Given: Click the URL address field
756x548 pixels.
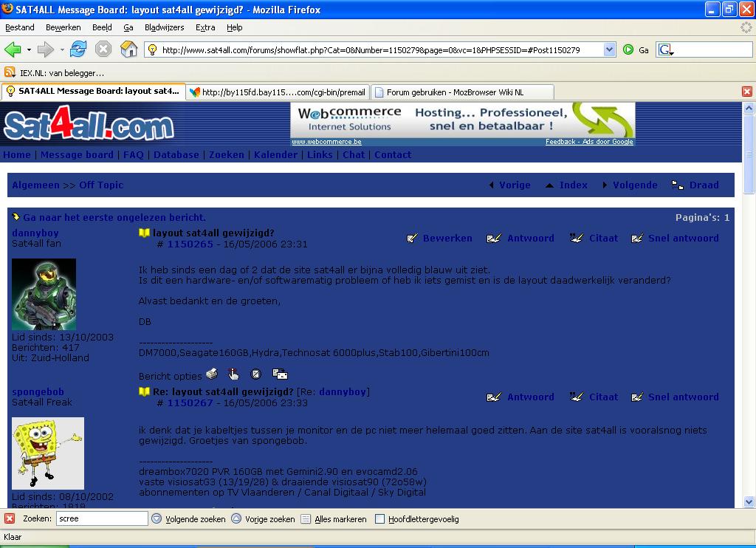Looking at the screenshot, I should [x=381, y=49].
